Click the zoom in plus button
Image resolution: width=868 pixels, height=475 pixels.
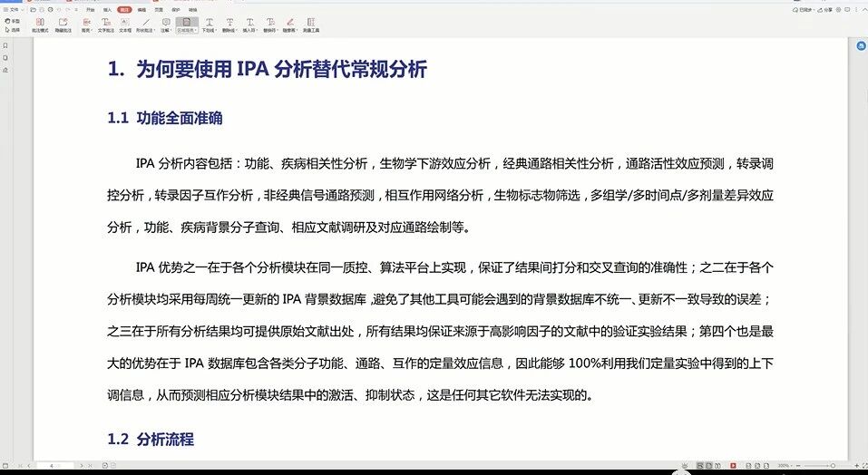[x=856, y=466]
